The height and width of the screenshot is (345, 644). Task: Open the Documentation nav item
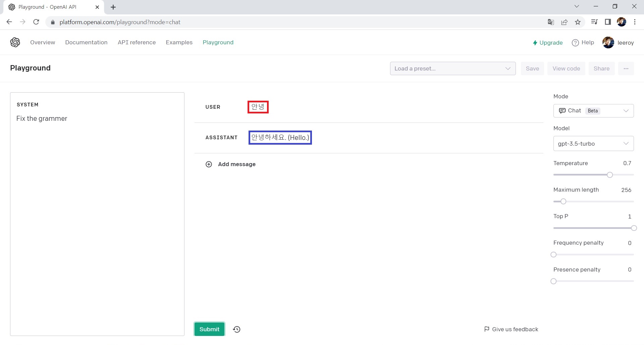[x=86, y=42]
